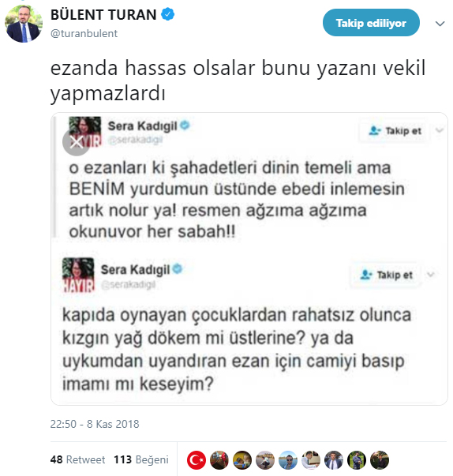Click the BÜLENT TURAN display name
This screenshot has width=453, height=476.
tap(103, 14)
